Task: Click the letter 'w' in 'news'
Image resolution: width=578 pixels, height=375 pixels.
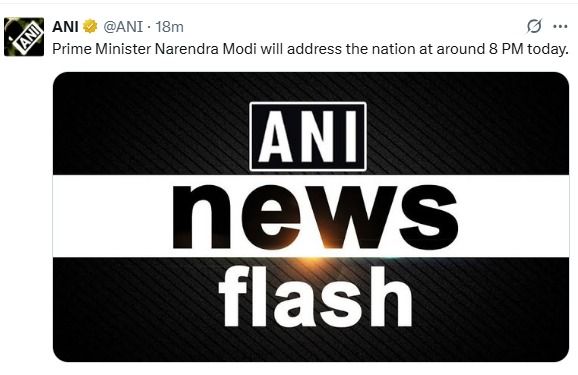Action: (348, 218)
